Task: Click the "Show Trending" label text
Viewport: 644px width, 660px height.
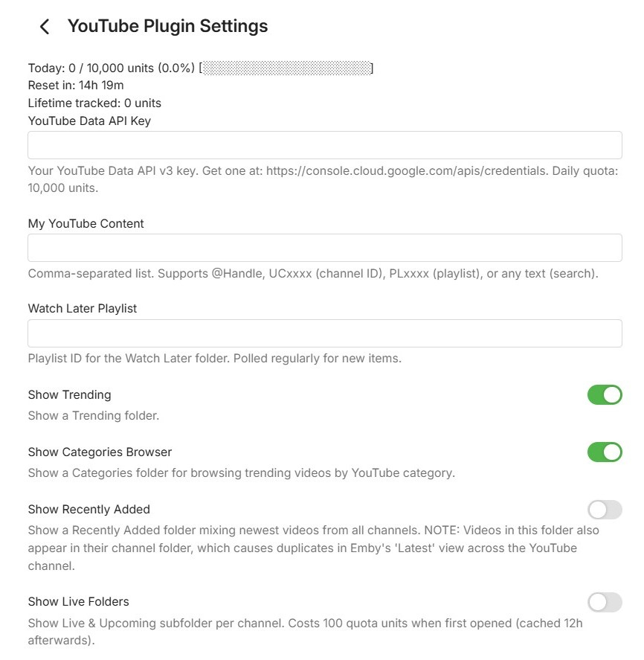Action: click(x=70, y=394)
